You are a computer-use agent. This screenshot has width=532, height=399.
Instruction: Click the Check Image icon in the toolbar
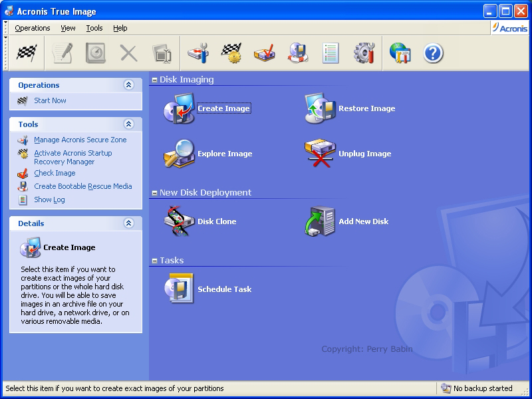[x=264, y=53]
